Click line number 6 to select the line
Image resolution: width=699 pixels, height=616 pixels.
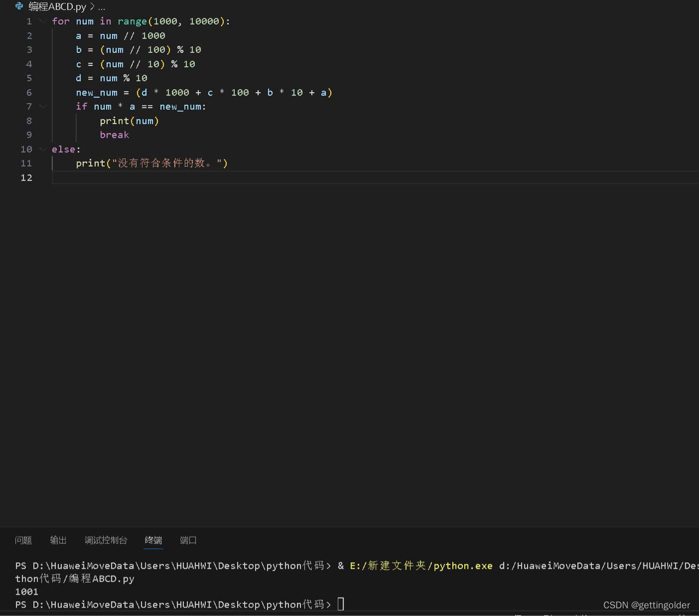click(29, 92)
